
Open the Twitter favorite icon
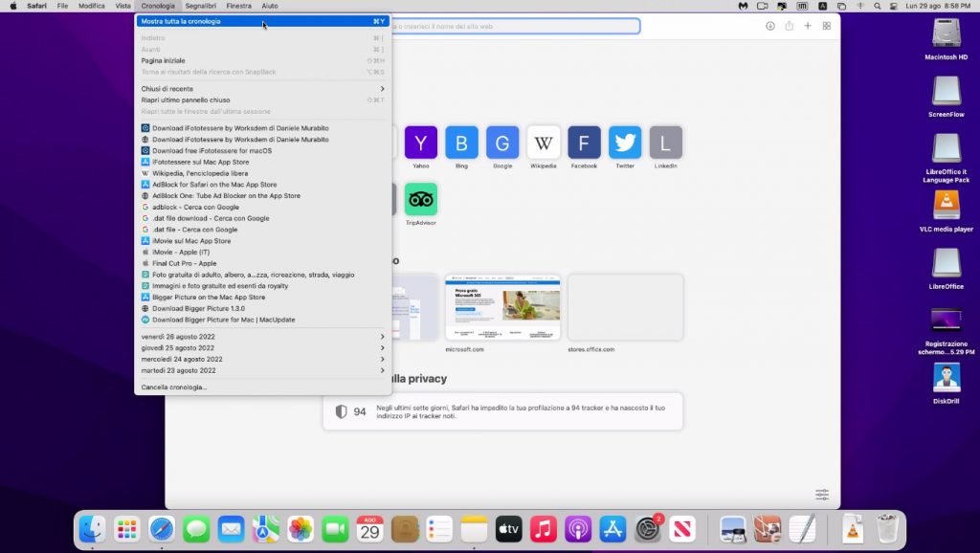click(625, 143)
